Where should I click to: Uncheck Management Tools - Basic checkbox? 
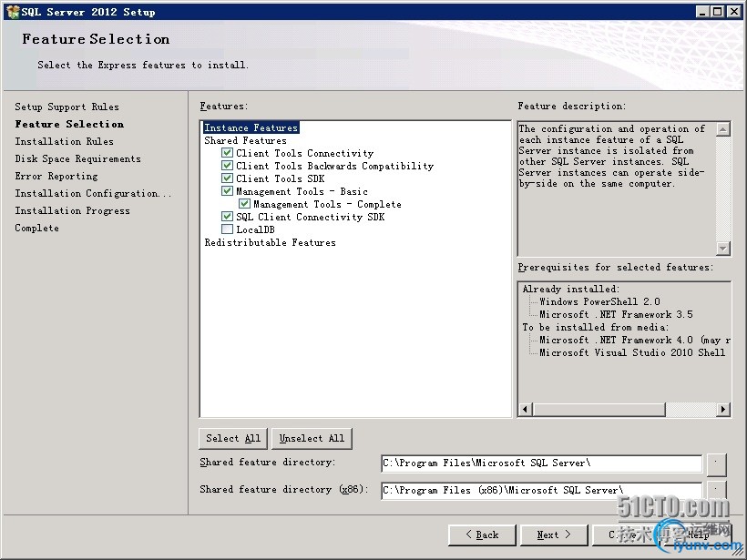227,191
